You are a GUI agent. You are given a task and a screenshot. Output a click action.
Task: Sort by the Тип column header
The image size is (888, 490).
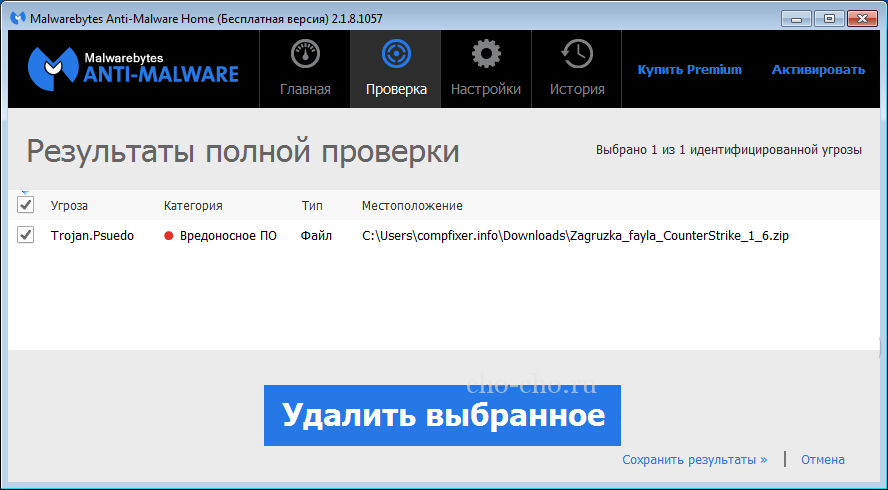point(312,205)
